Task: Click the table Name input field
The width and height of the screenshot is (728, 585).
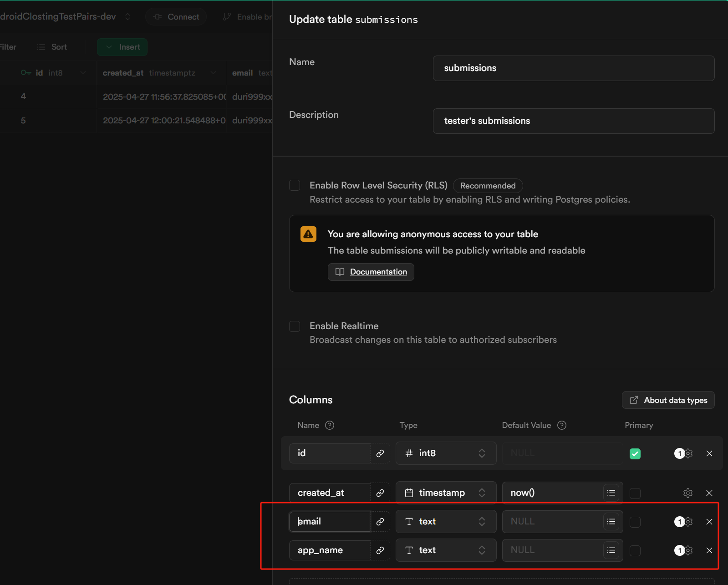Action: tap(574, 68)
